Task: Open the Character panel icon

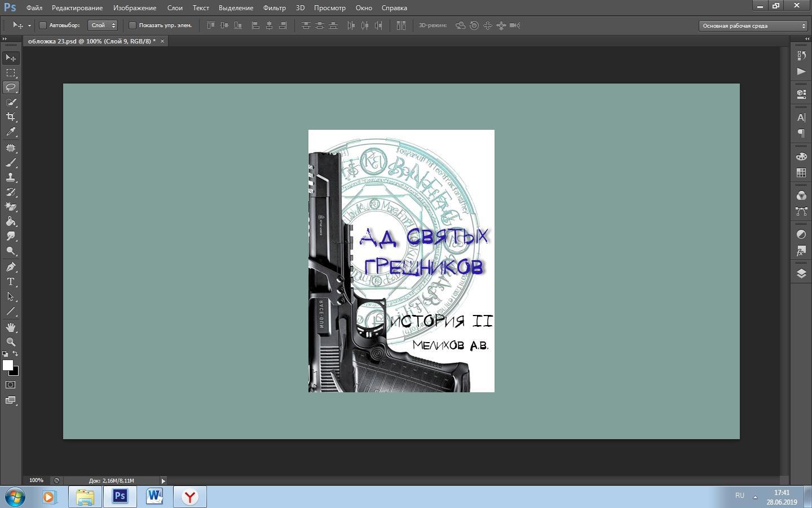Action: (801, 117)
